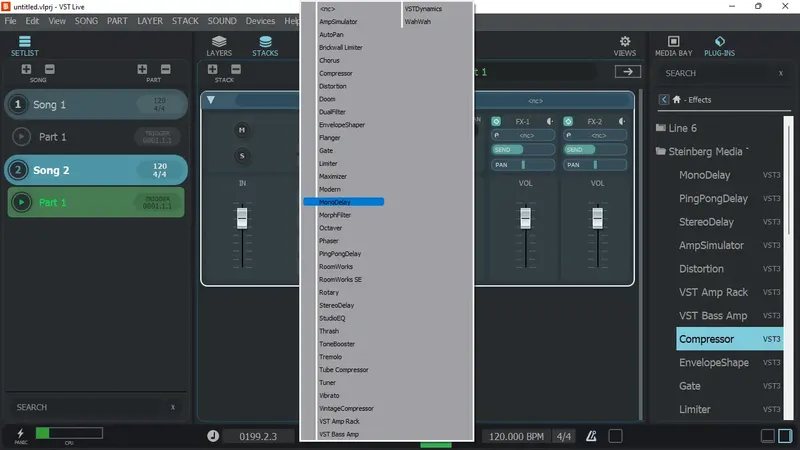Toggle FX-1 power button
Viewport: 800px width, 450px height.
coord(495,121)
